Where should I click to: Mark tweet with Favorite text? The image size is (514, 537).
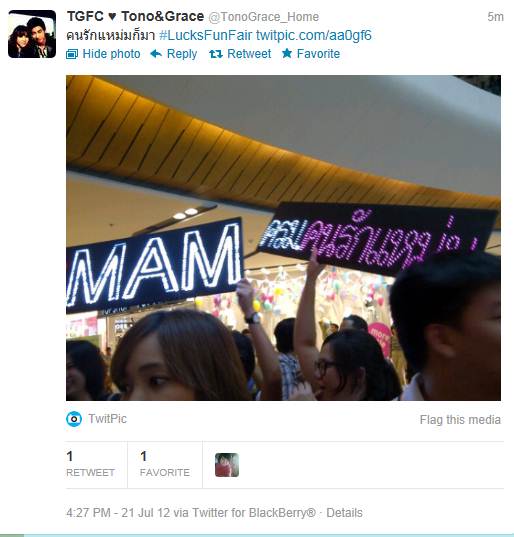pos(318,54)
